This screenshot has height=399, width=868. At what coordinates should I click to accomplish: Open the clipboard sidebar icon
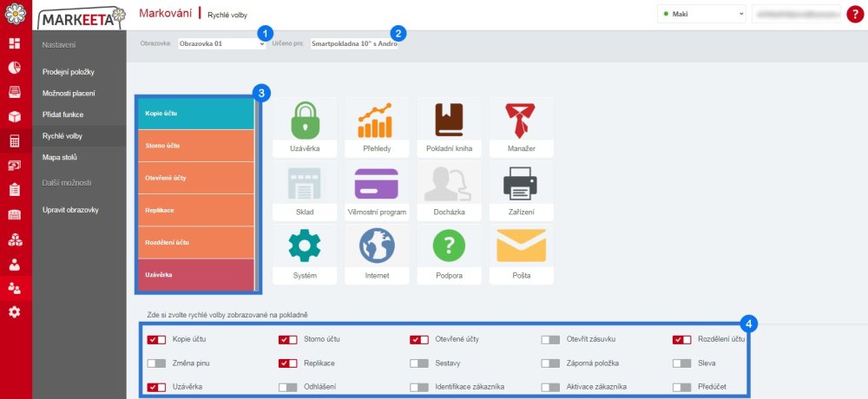click(15, 190)
